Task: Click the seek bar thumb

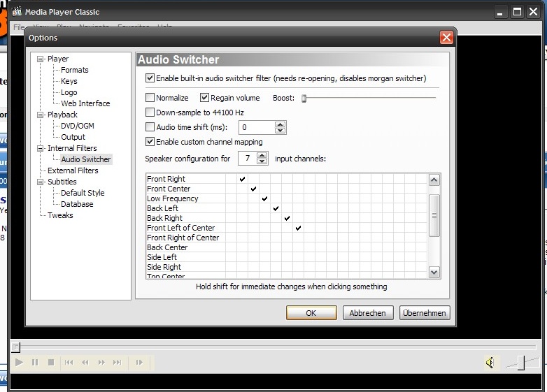Action: point(15,347)
